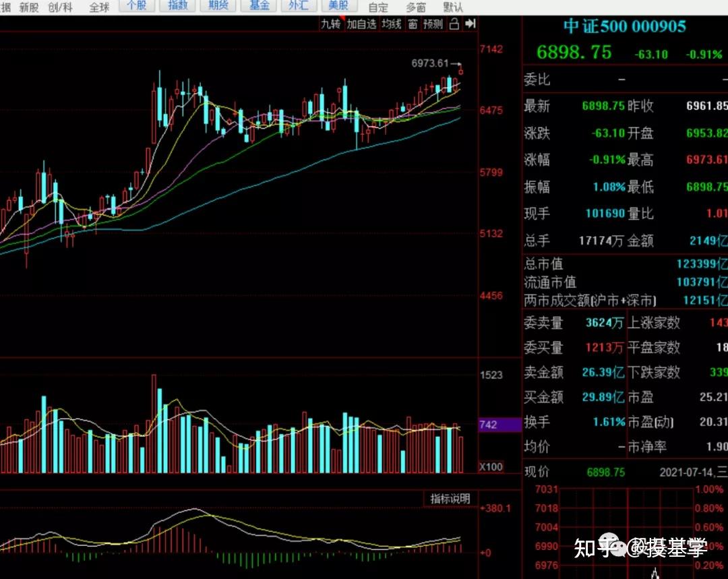
Task: Click the 平盘家数 label
Action: (x=654, y=347)
